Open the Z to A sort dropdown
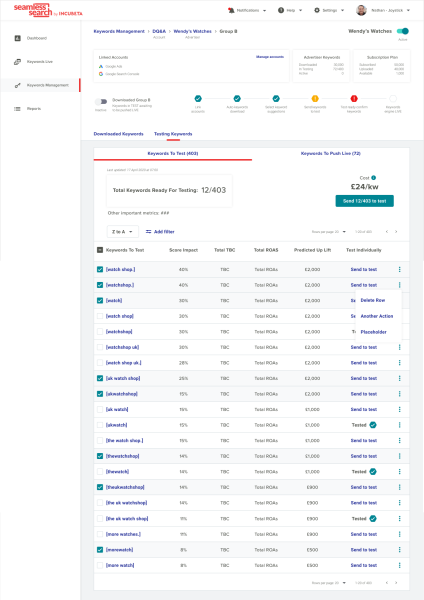The height and width of the screenshot is (600, 424). [x=122, y=232]
